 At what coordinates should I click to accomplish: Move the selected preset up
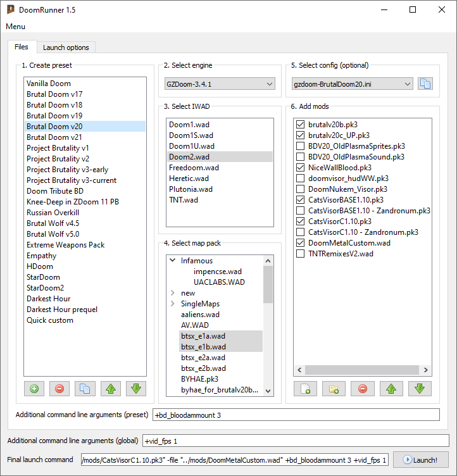[x=111, y=389]
